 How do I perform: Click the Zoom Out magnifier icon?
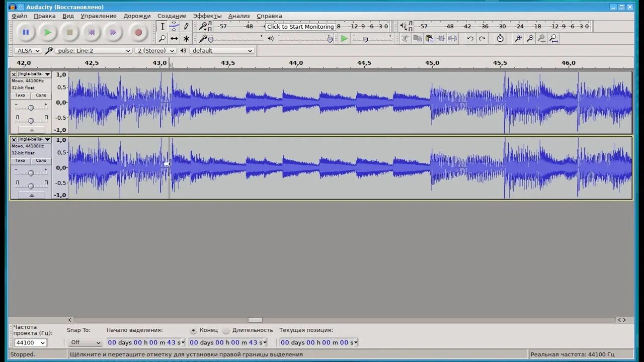coord(530,39)
